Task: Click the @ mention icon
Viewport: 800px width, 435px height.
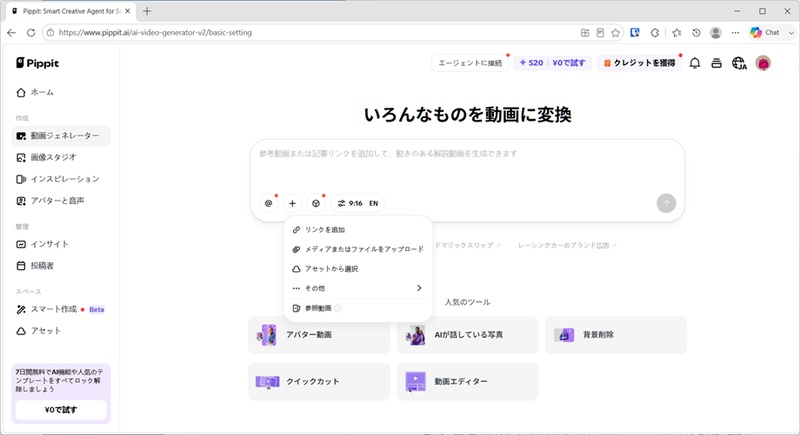Action: tap(268, 203)
